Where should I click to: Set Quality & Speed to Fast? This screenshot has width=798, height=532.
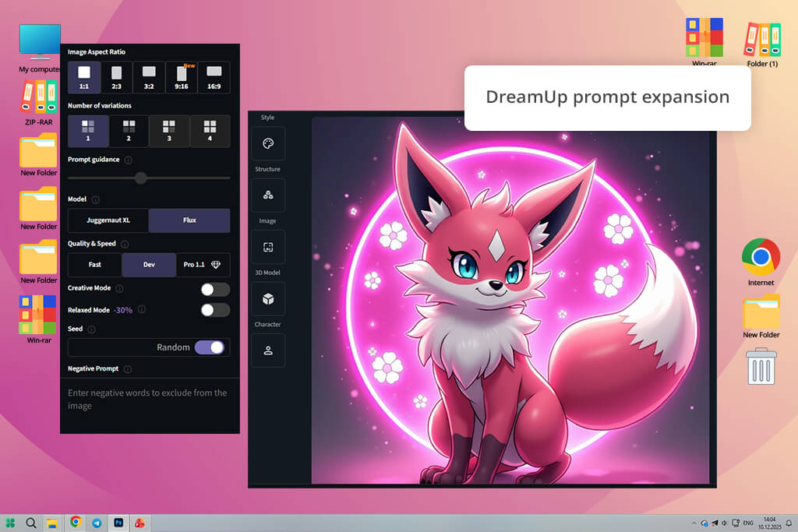[94, 265]
